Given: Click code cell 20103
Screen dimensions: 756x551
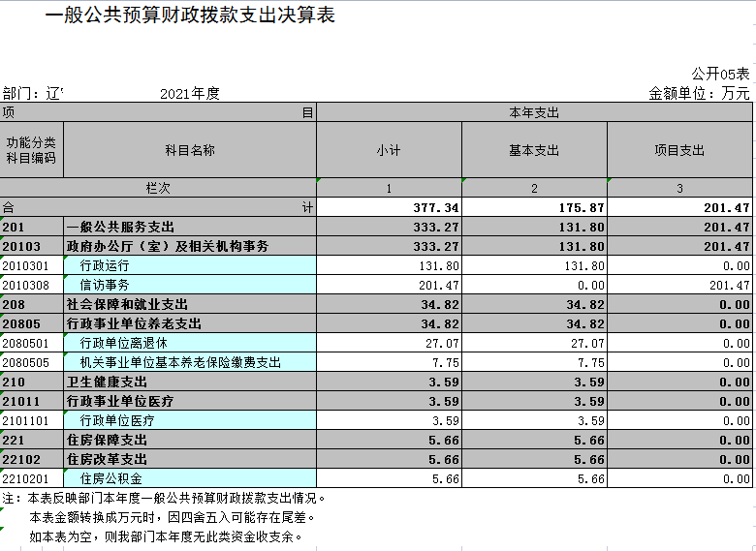Looking at the screenshot, I should (x=31, y=246).
